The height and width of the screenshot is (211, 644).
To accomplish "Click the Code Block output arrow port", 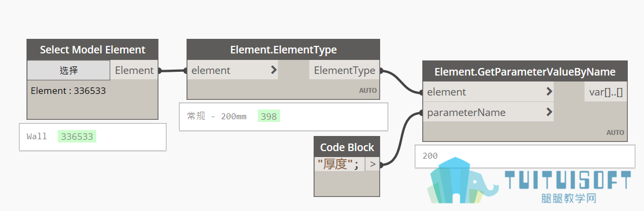I will click(372, 164).
